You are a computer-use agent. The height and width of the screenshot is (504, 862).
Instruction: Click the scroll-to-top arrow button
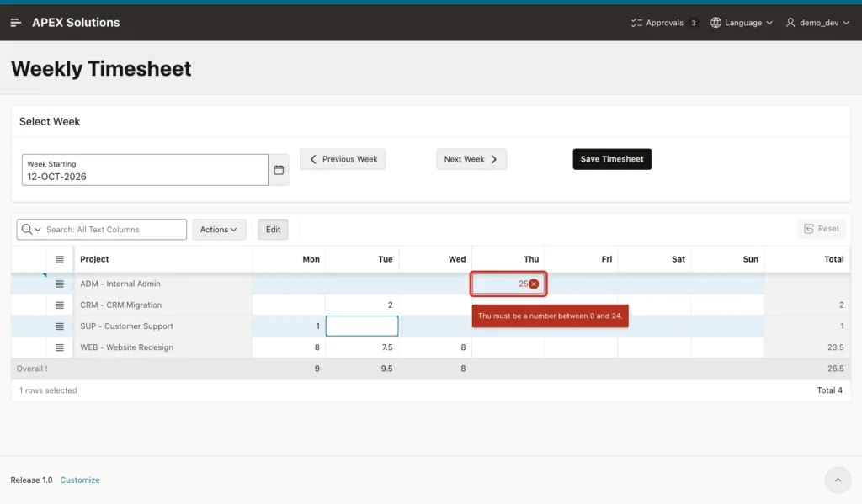[838, 480]
